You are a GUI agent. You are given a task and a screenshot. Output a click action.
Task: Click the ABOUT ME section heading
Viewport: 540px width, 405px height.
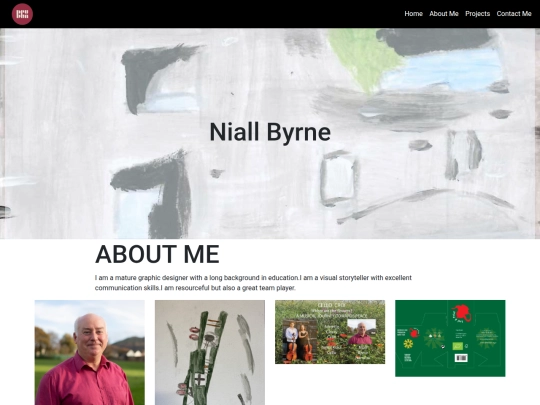pos(157,254)
